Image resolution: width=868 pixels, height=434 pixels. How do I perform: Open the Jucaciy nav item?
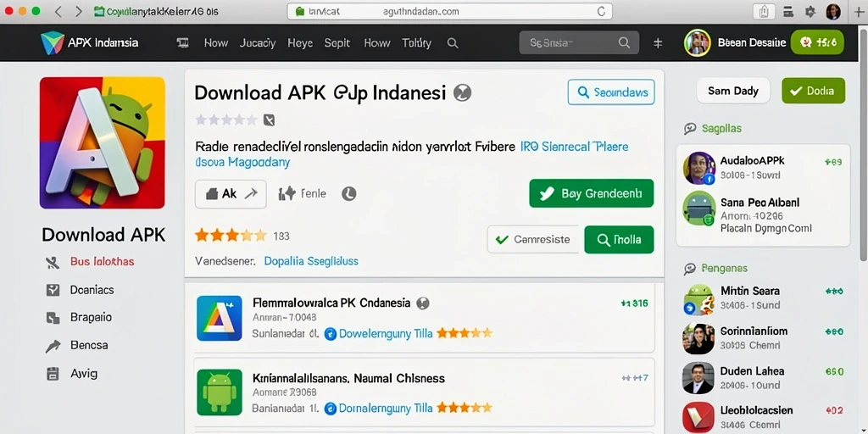258,43
